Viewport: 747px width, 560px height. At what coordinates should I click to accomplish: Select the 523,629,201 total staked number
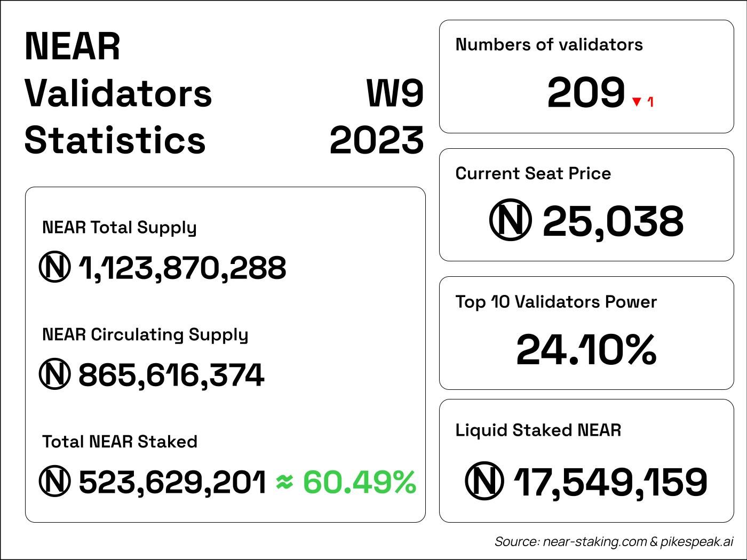[172, 482]
